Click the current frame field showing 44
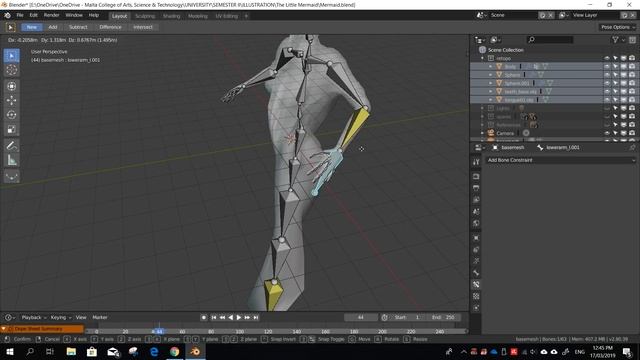This screenshot has width=640, height=360. [361, 317]
